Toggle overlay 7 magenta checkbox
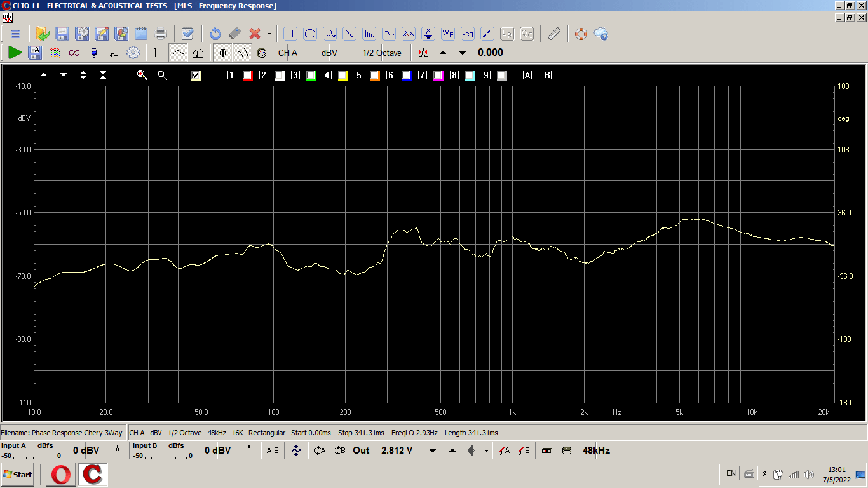Image resolution: width=868 pixels, height=488 pixels. 438,76
